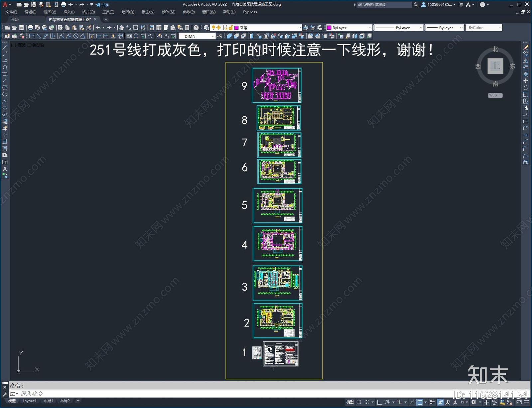Toggle layer lock padlock icon
This screenshot has width=532, height=408.
[x=231, y=28]
